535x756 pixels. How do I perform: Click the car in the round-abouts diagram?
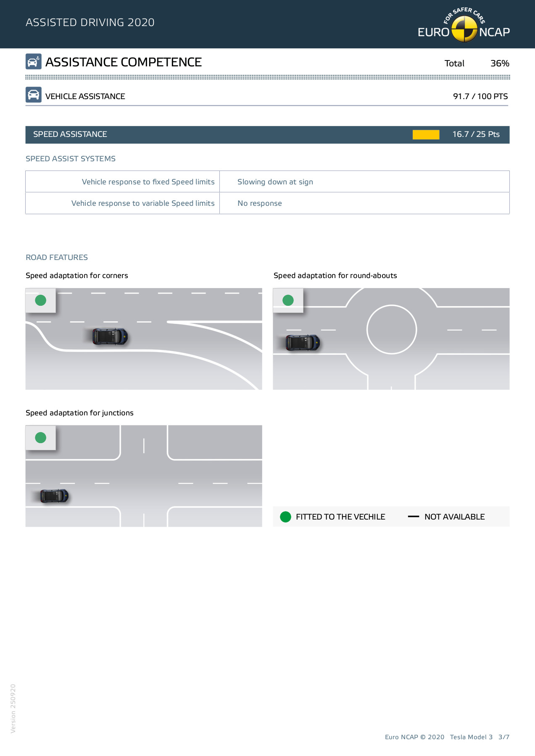(303, 343)
